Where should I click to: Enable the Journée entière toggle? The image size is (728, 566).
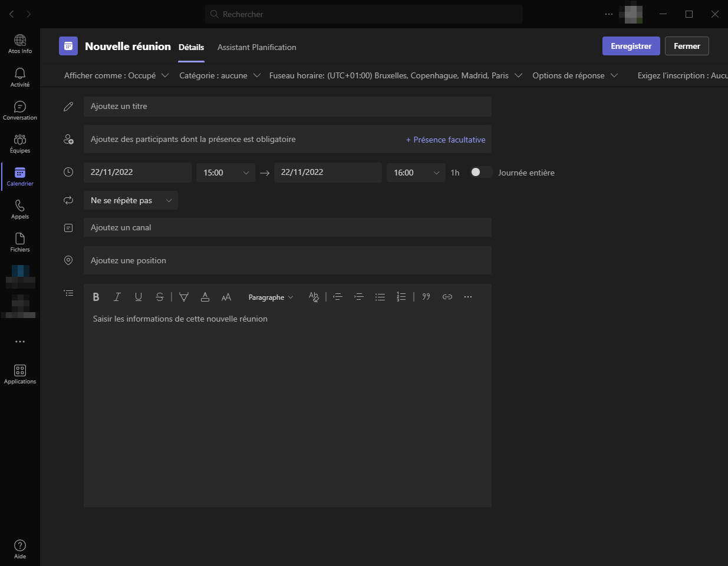[480, 172]
